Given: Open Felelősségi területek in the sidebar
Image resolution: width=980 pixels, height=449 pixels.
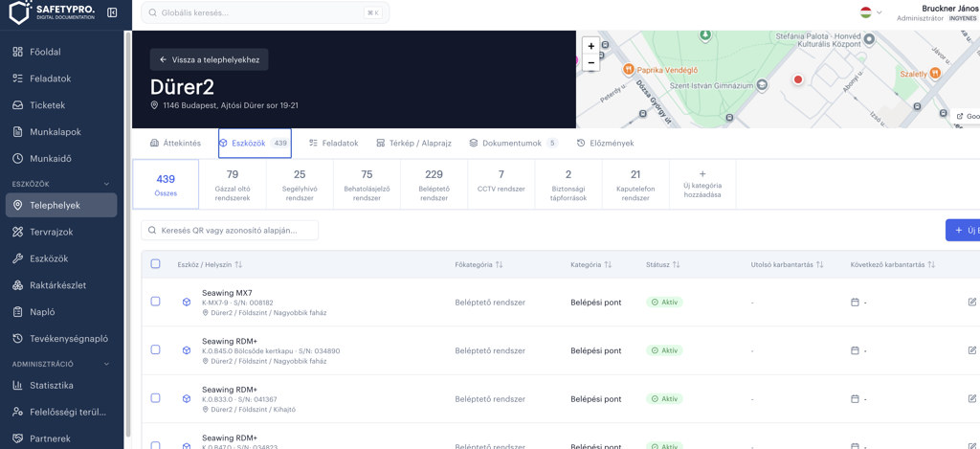Looking at the screenshot, I should coord(61,412).
